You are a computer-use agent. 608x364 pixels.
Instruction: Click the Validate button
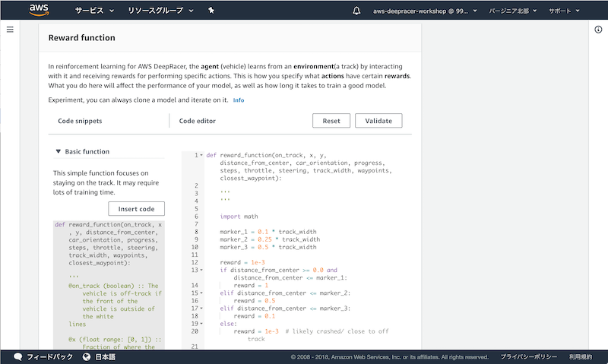(378, 121)
